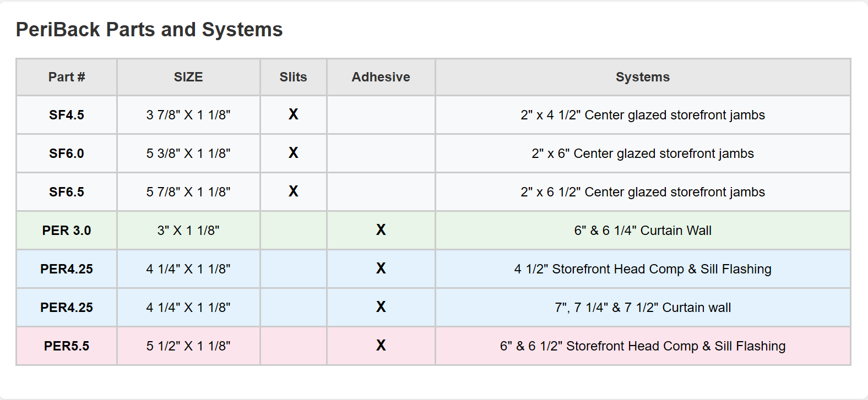Click the Adhesive X mark for PER5.5
The height and width of the screenshot is (400, 868).
(x=381, y=346)
